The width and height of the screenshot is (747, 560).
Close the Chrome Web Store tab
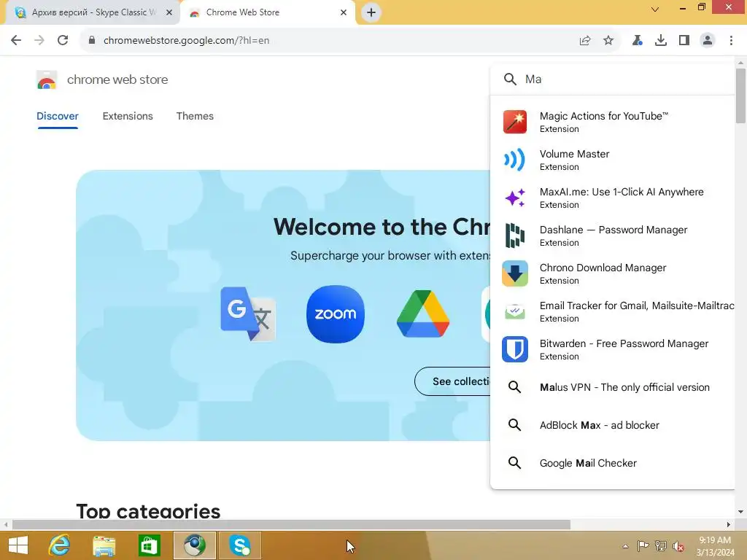[344, 12]
